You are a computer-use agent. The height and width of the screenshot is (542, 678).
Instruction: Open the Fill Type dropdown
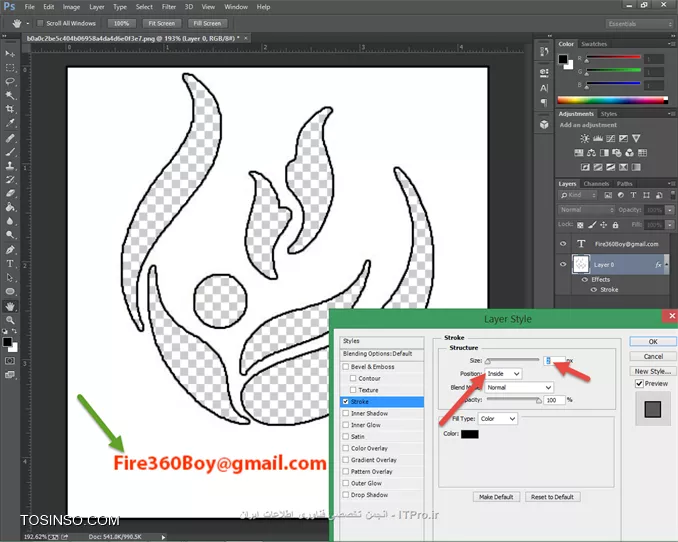tap(498, 419)
